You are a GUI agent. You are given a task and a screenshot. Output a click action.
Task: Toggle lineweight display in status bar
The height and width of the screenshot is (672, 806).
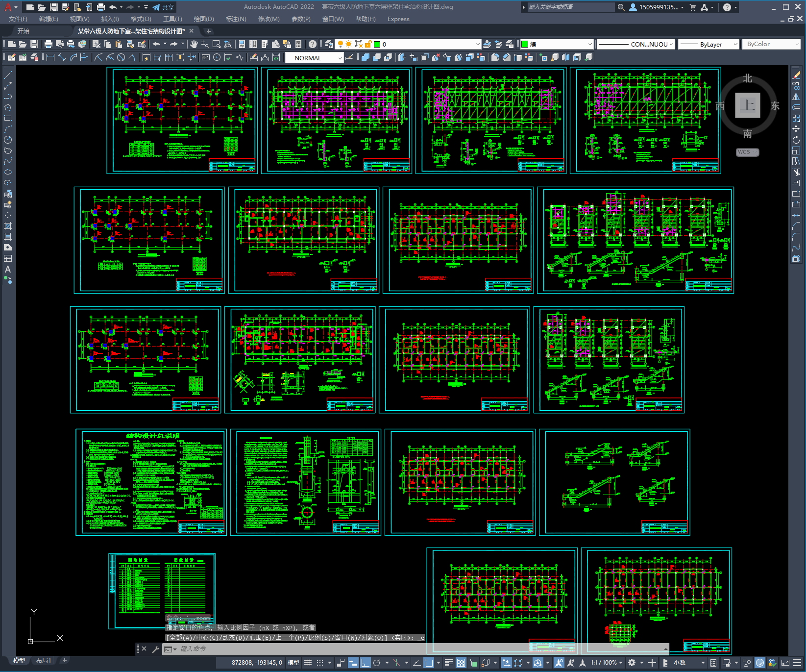coord(449,663)
